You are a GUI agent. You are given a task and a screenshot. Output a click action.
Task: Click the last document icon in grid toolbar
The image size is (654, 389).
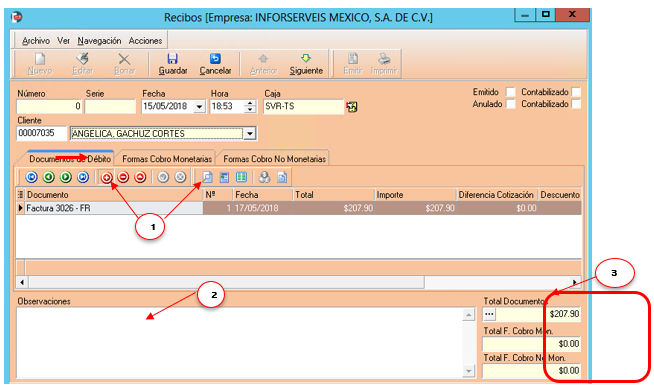point(282,177)
